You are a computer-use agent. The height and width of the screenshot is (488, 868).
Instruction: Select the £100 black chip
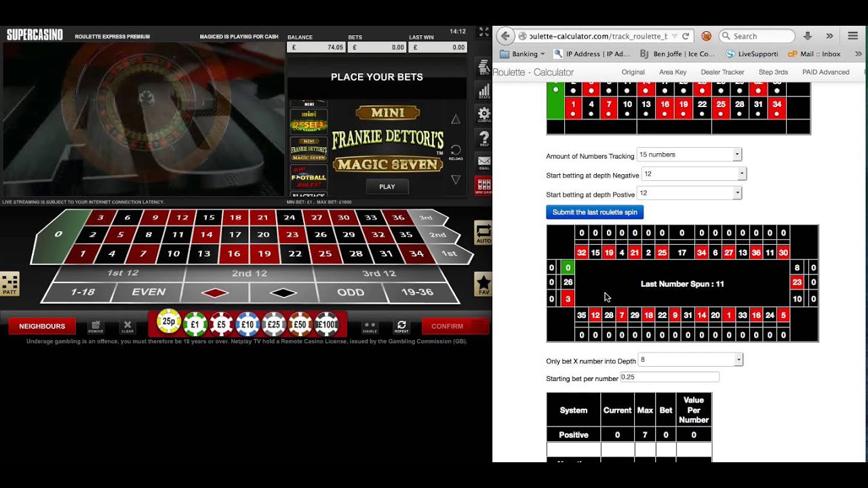coord(326,325)
